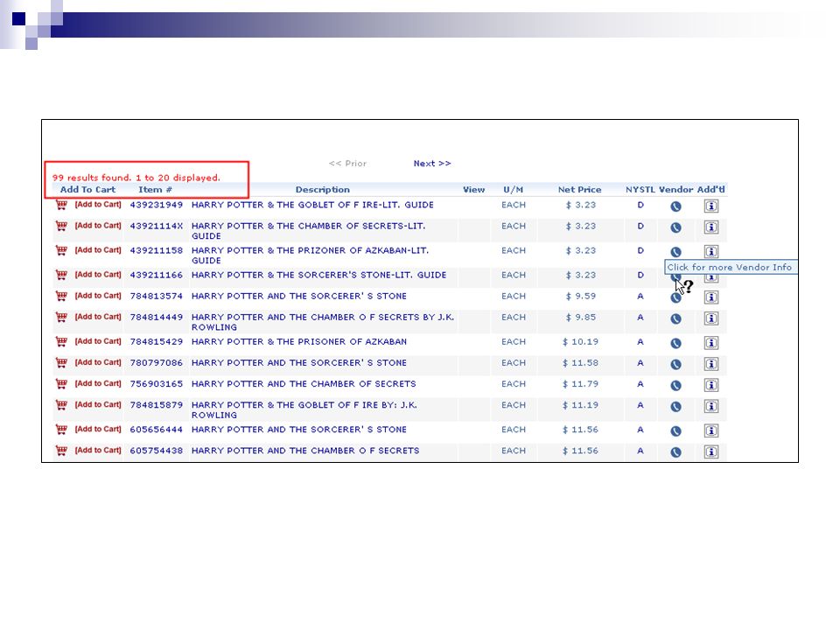Click [Add to Cart] for item 439211166
The image size is (840, 630).
[98, 274]
